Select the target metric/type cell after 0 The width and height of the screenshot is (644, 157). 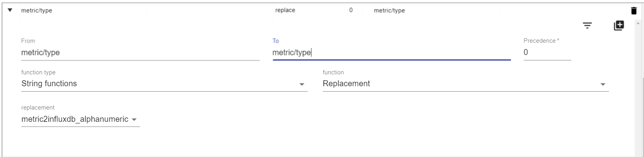pyautogui.click(x=389, y=11)
